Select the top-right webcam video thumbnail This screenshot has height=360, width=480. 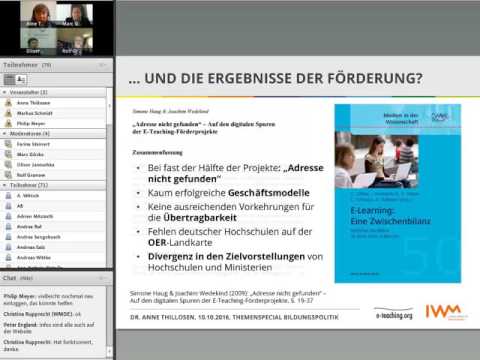point(75,15)
